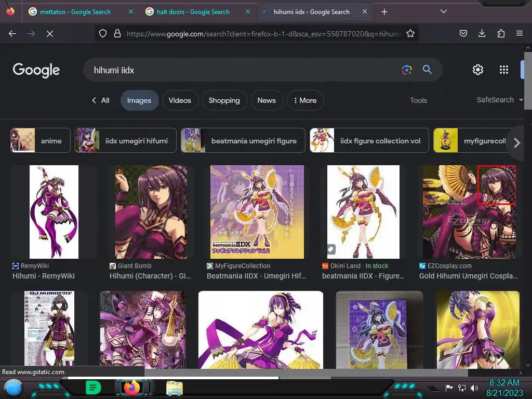Expand the More search filters menu
532x399 pixels.
pos(305,100)
